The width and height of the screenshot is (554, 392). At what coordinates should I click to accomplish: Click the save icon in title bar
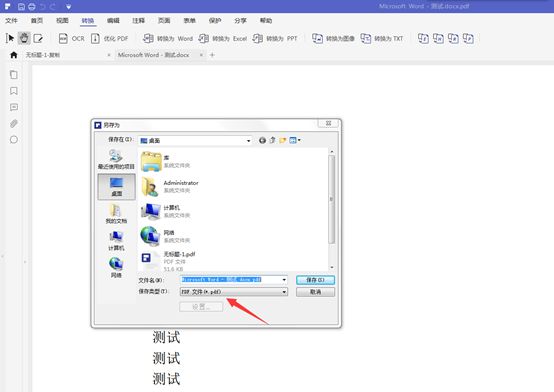(x=21, y=7)
